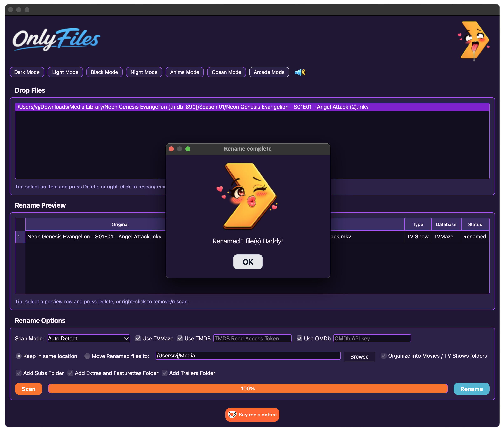This screenshot has height=431, width=504.
Task: Switch to Dark Mode theme
Action: click(27, 72)
